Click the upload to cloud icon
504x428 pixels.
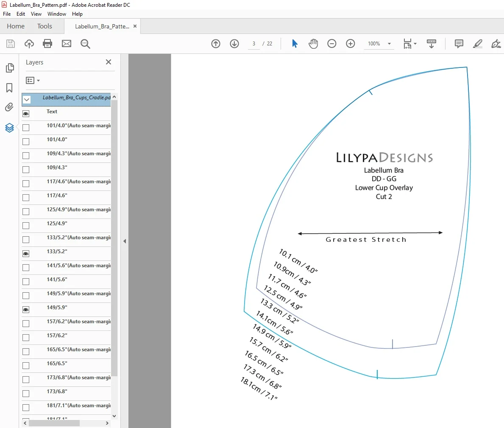(29, 44)
